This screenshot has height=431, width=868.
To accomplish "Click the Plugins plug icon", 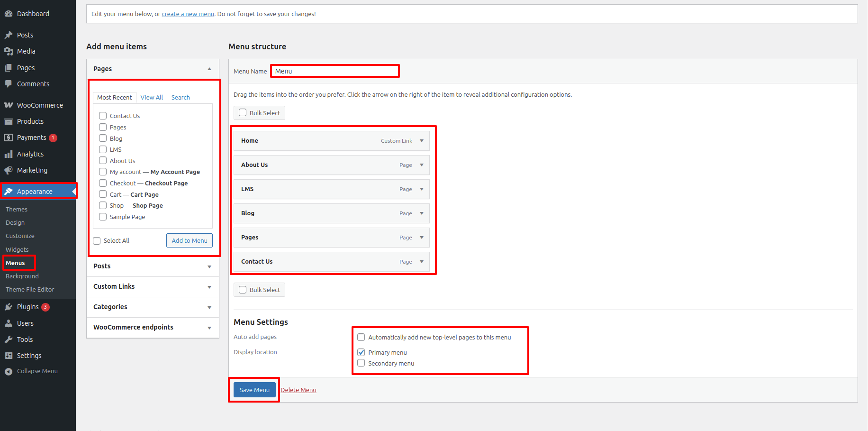I will [9, 307].
